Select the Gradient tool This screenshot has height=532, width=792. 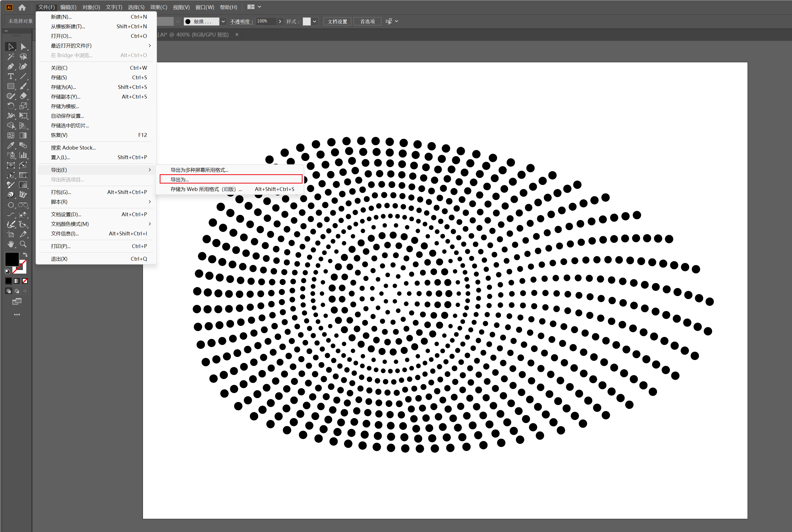pos(23,135)
